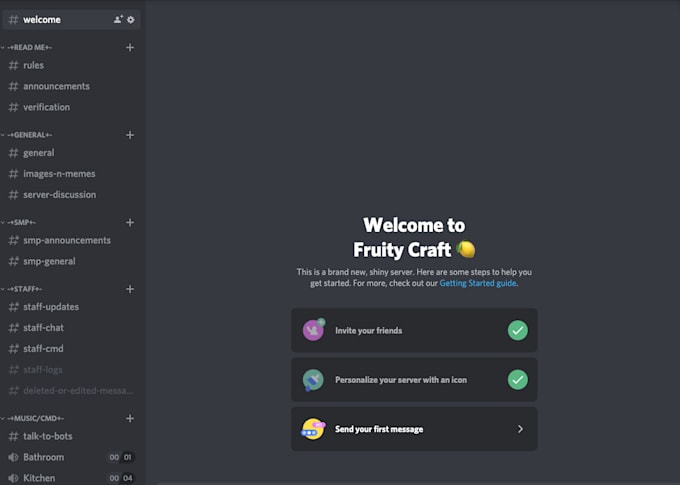
Task: Open the staff-updates channel
Action: tap(72, 307)
